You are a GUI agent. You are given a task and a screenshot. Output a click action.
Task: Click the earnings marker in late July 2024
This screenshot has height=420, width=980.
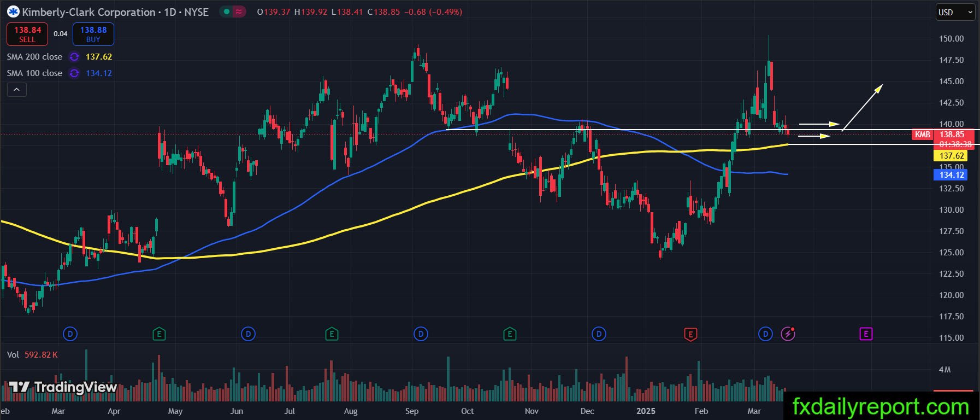click(x=332, y=334)
